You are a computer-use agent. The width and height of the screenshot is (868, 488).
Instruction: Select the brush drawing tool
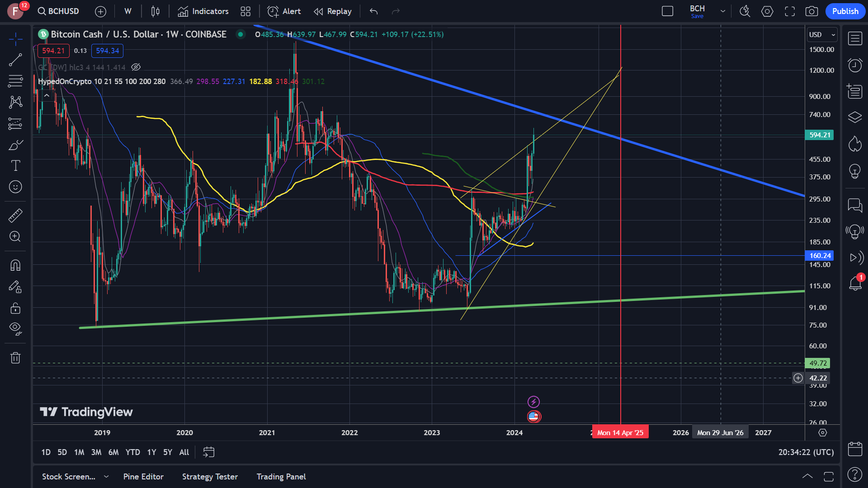pos(15,145)
